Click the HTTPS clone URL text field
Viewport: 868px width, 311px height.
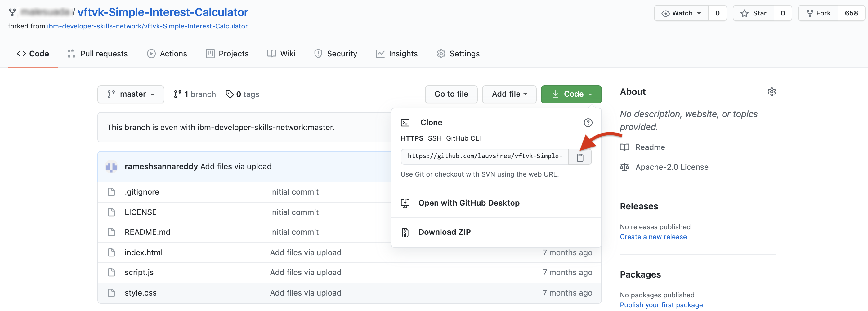484,156
